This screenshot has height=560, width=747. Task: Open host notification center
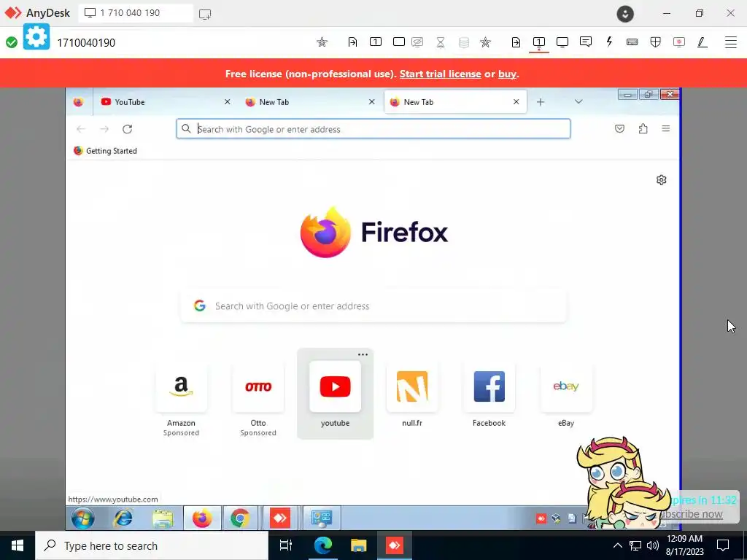click(723, 545)
